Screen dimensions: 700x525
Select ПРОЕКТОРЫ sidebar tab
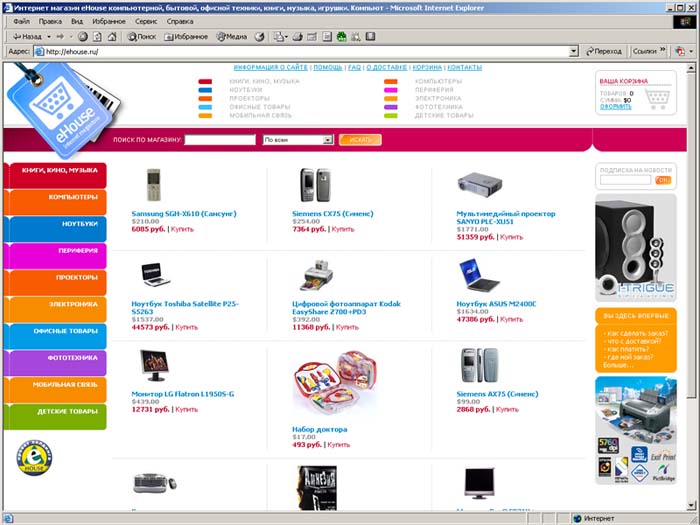(55, 283)
